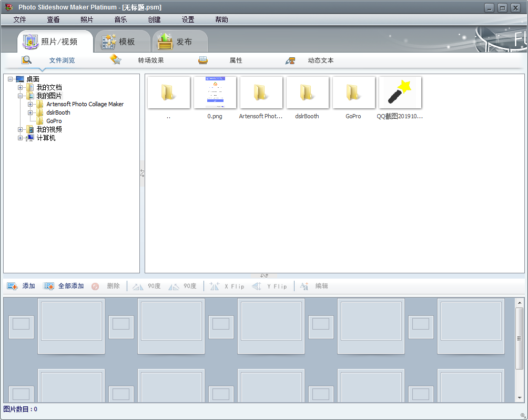
Task: Expand the Artensoft Photo Collage Maker node
Action: pos(31,104)
